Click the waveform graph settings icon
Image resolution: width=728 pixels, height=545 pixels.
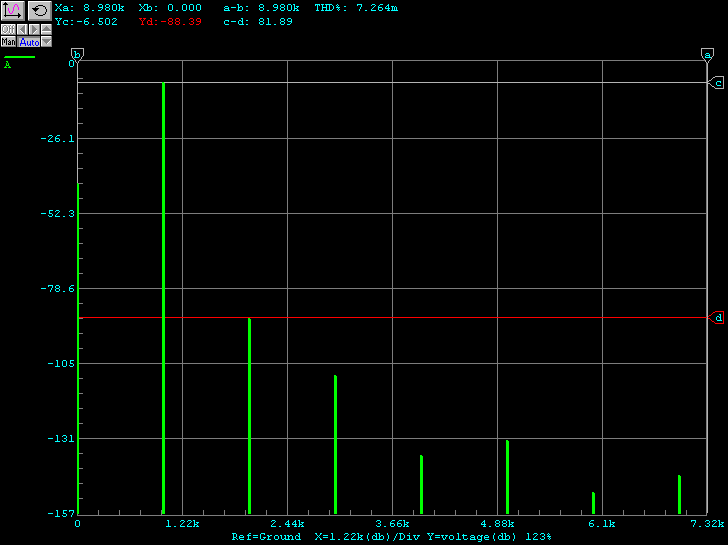(x=12, y=10)
